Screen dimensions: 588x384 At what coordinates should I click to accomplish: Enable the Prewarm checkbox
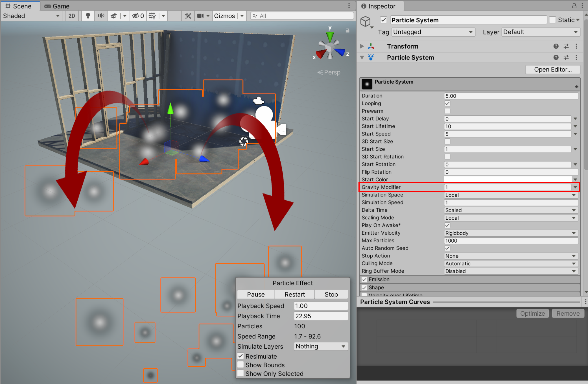pyautogui.click(x=447, y=111)
